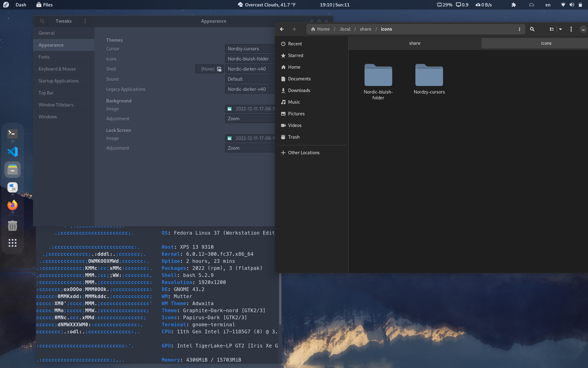Select Fonts in Tweaks sidebar
Screen dimensions: 588x368
(x=44, y=57)
